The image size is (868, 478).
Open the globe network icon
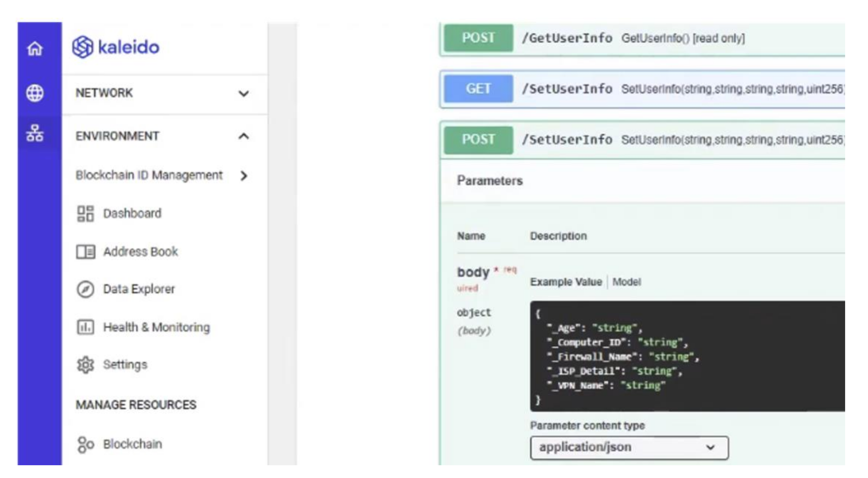pyautogui.click(x=35, y=93)
